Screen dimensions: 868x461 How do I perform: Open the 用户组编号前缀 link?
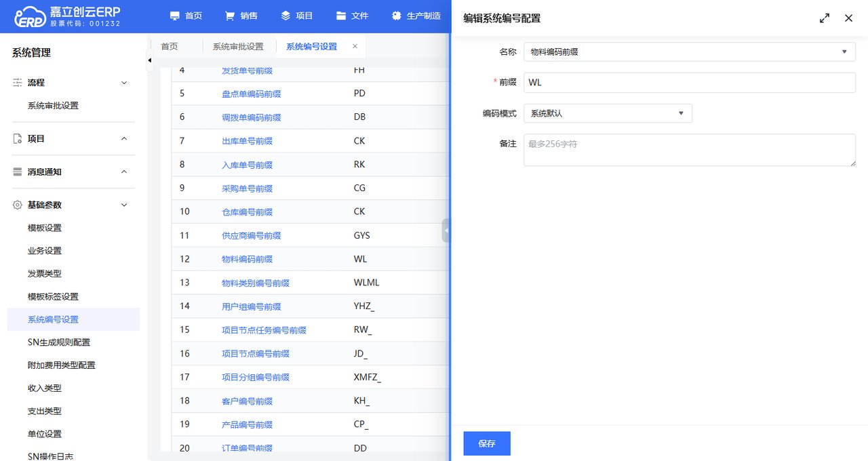(251, 306)
